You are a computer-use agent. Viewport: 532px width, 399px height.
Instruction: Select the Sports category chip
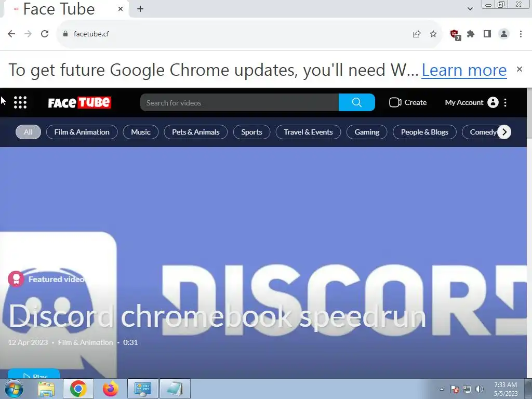pos(252,132)
